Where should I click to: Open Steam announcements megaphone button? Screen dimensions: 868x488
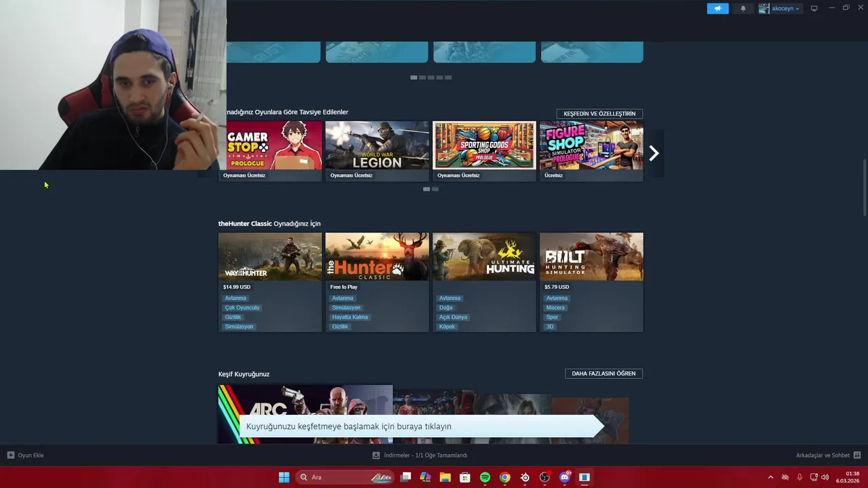click(717, 9)
